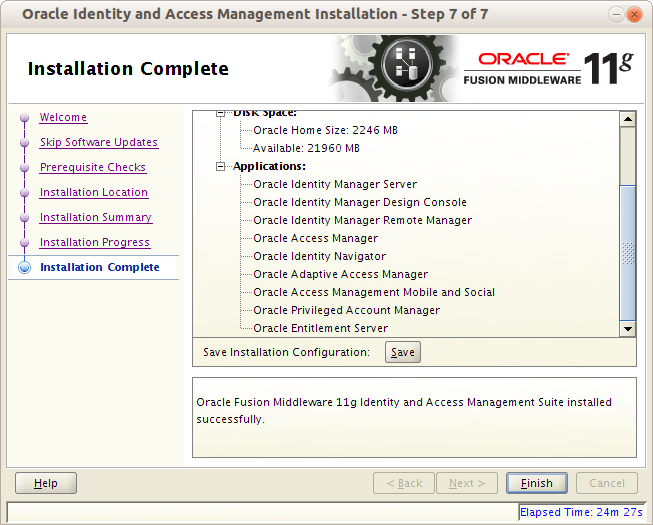Open the Prerequisite Checks step

click(93, 167)
